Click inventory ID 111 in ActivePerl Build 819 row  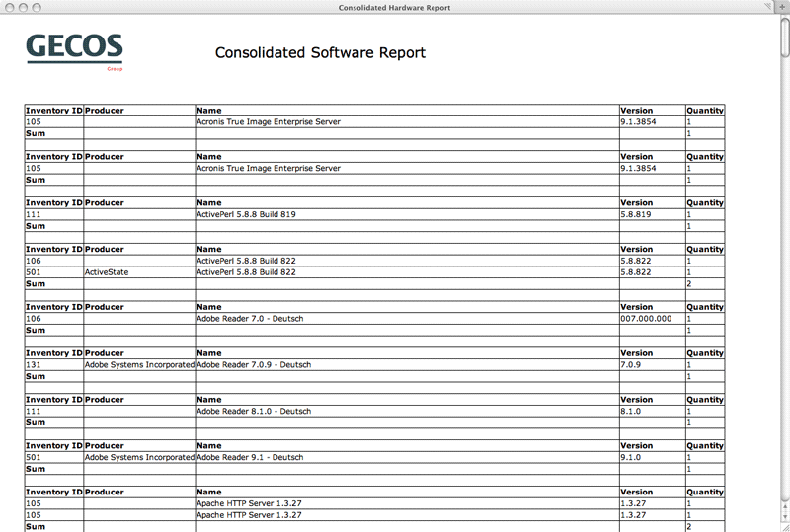pyautogui.click(x=34, y=214)
